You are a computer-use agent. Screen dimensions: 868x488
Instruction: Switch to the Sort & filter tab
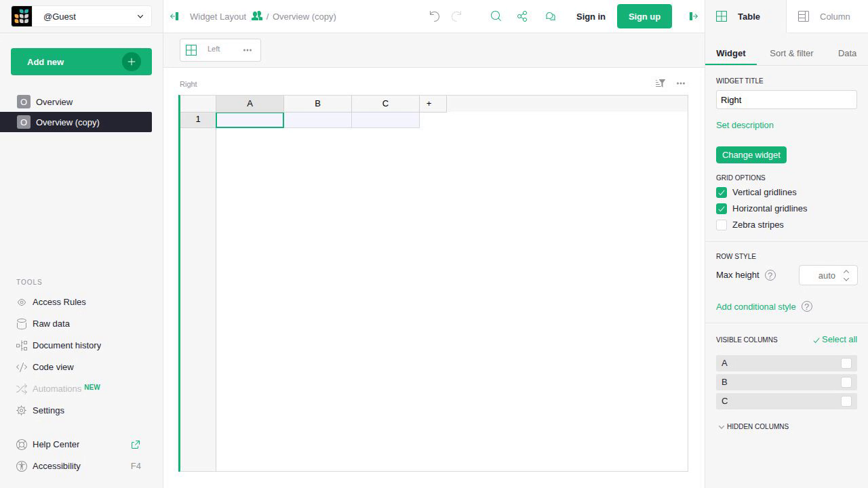pos(791,53)
